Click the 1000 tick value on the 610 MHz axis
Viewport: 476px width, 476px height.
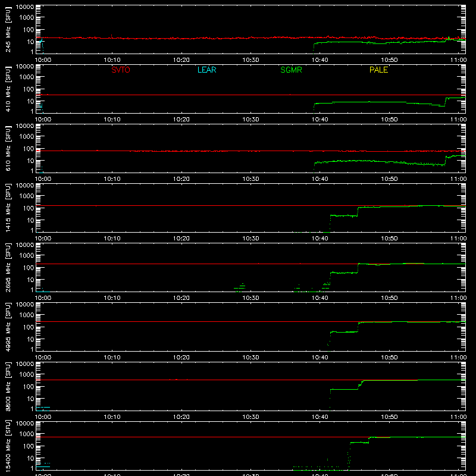coord(26,136)
